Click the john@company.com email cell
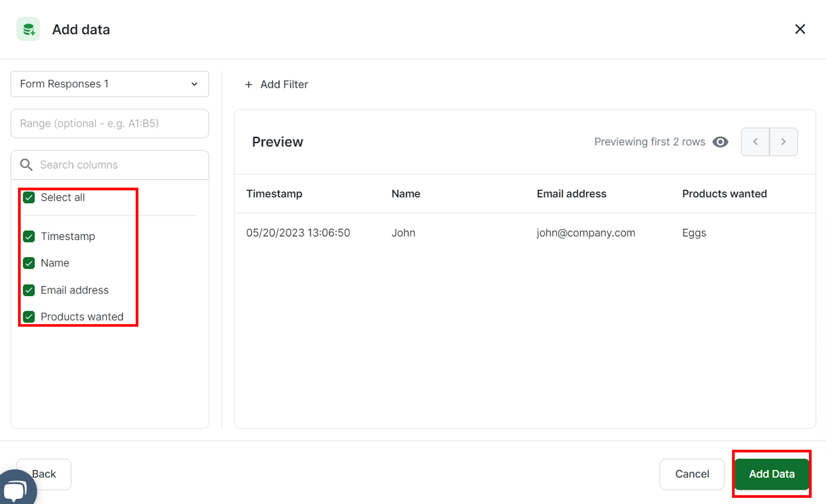This screenshot has width=826, height=504. pos(586,233)
